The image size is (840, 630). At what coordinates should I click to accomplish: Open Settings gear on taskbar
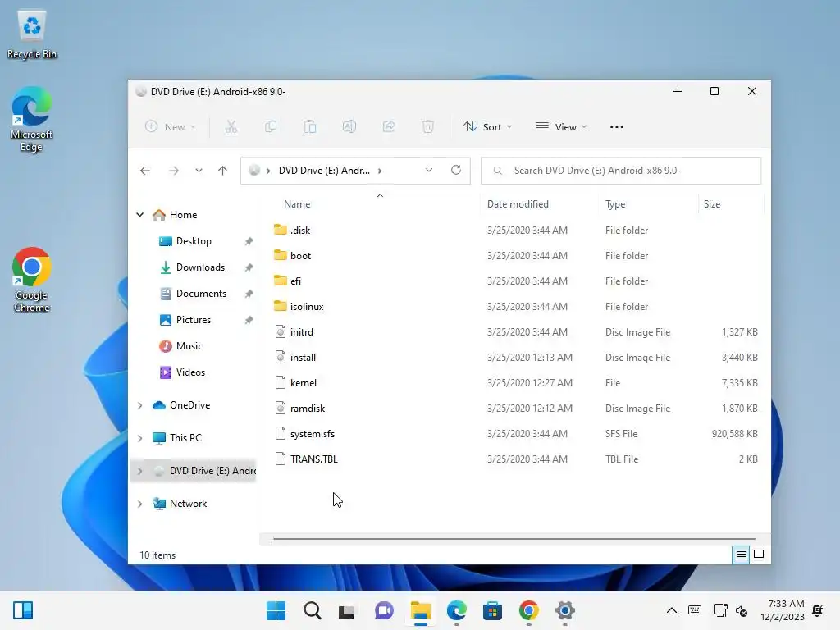pyautogui.click(x=564, y=610)
